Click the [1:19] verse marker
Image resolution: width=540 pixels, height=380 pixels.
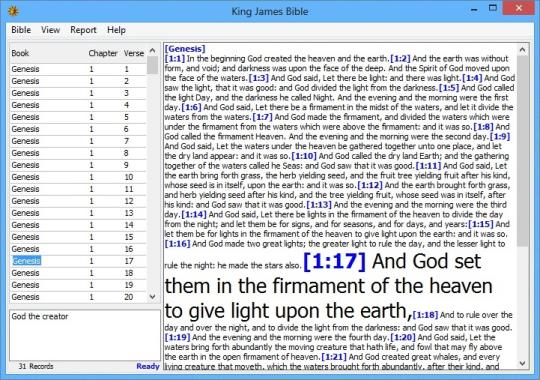coord(177,337)
